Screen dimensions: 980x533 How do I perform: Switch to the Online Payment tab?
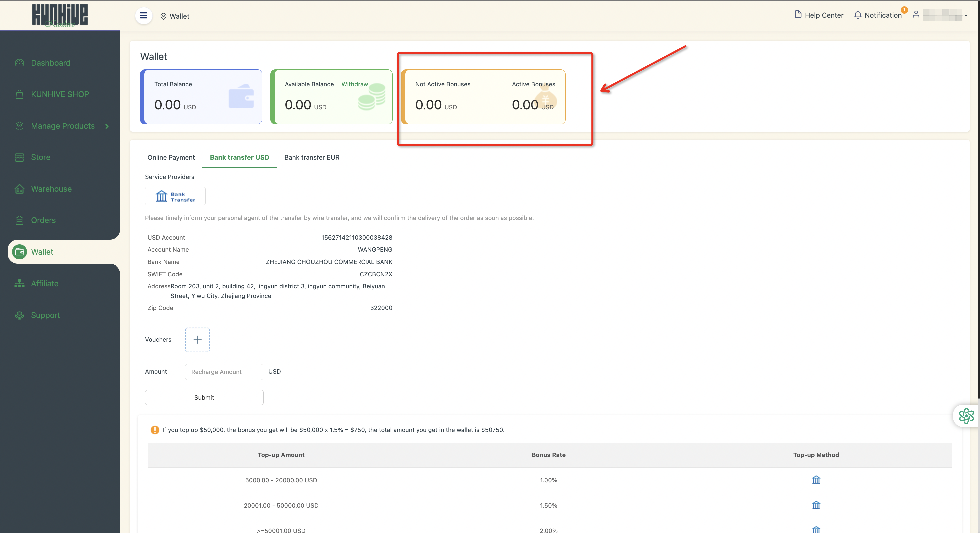click(x=171, y=157)
